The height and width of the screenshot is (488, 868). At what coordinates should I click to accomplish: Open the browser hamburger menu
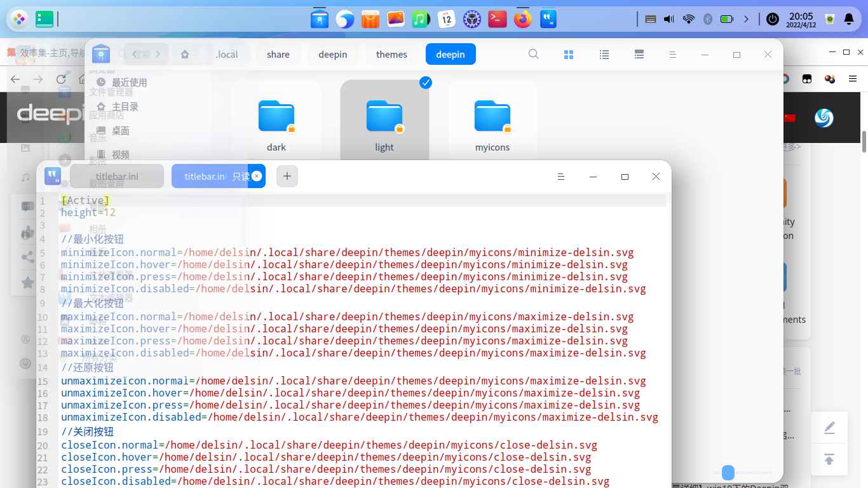click(853, 79)
